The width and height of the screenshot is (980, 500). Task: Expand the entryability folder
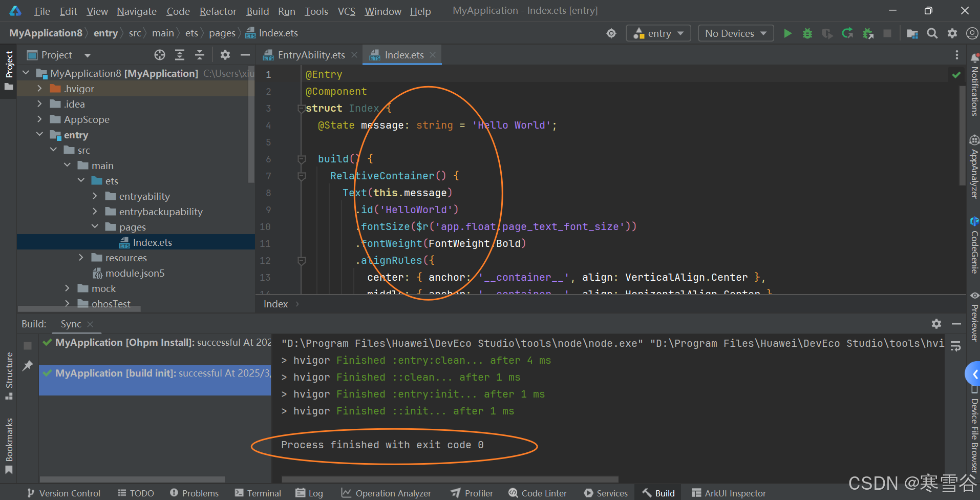[x=95, y=196]
